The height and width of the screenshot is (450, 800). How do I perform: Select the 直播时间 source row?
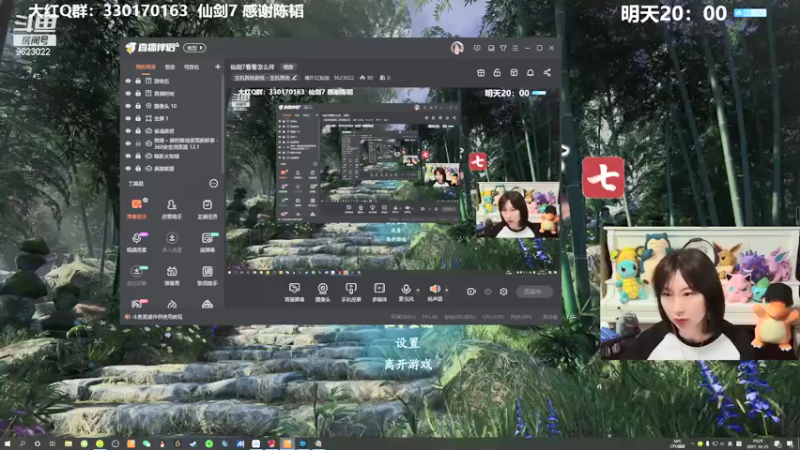[x=172, y=93]
